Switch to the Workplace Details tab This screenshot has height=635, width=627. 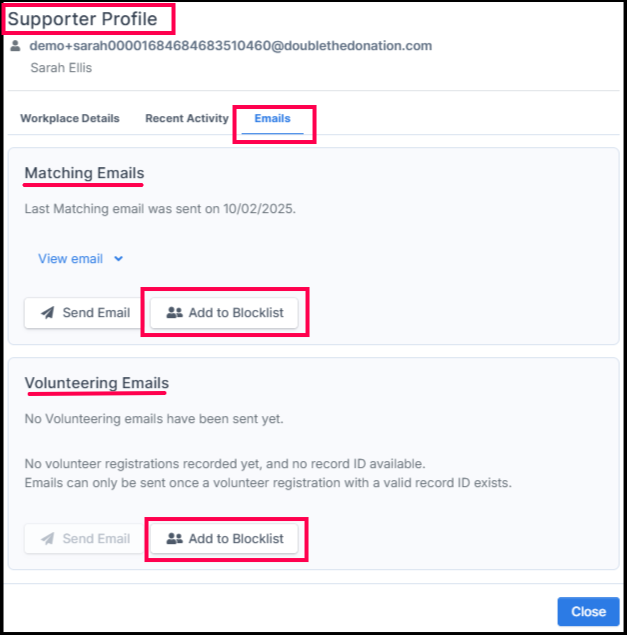tap(70, 118)
